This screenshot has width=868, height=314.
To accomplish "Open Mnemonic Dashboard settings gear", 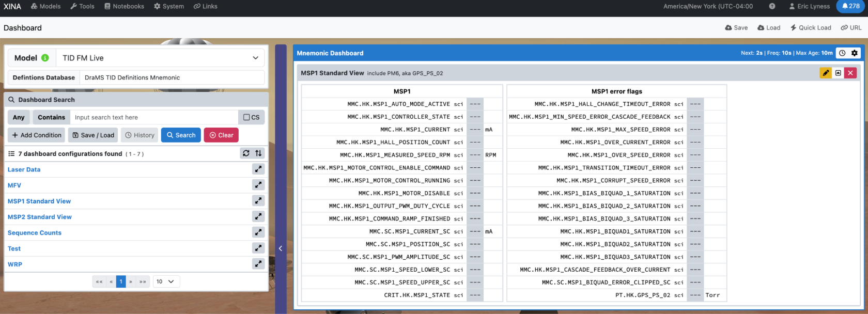I will (x=855, y=53).
